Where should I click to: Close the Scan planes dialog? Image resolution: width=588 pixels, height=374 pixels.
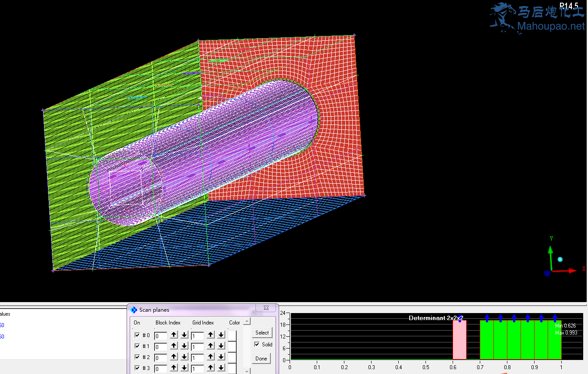pos(266,308)
